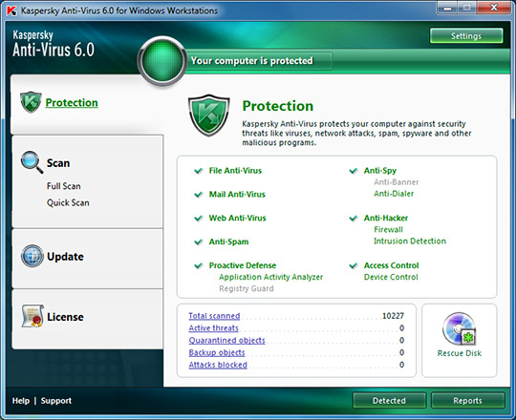Open Backup objects link
516x420 pixels.
click(x=217, y=352)
